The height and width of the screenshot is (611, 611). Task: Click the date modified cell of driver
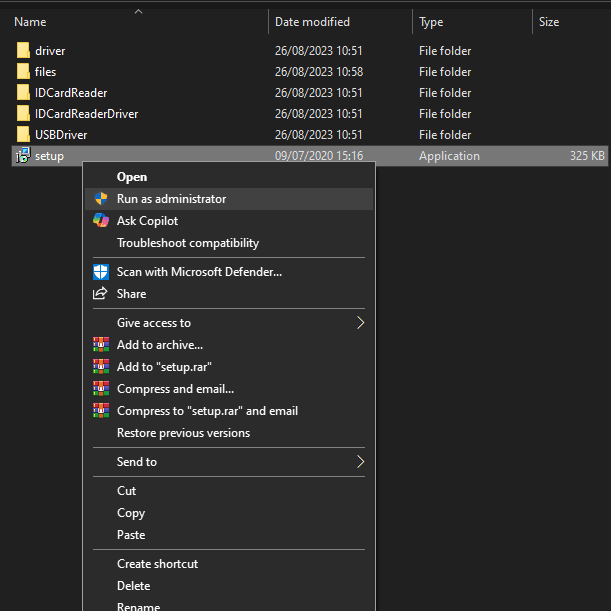pos(319,51)
